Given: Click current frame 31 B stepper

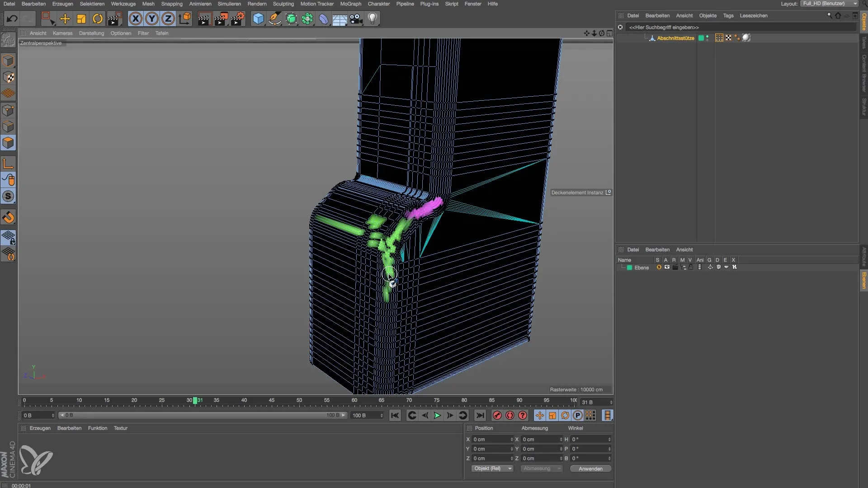Looking at the screenshot, I should 611,402.
